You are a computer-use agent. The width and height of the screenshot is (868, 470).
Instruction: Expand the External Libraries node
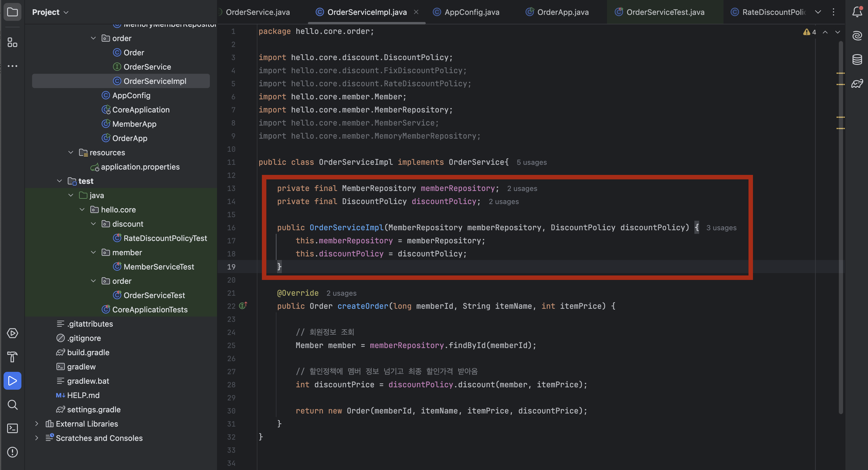pyautogui.click(x=37, y=424)
